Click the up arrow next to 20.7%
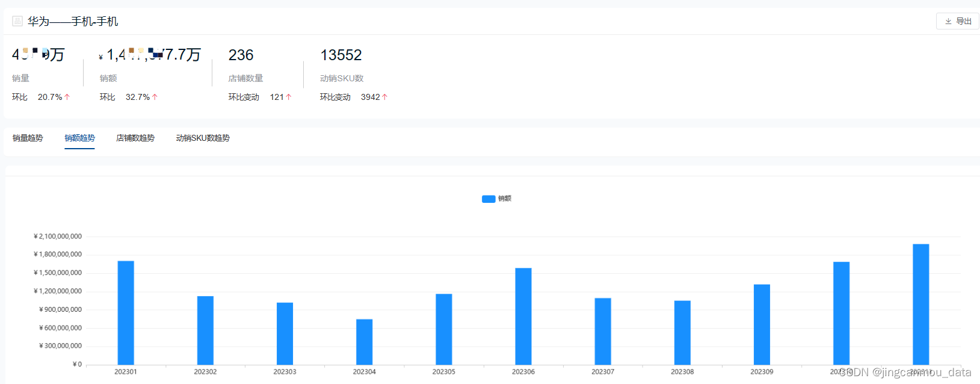This screenshot has width=980, height=384. (x=67, y=97)
